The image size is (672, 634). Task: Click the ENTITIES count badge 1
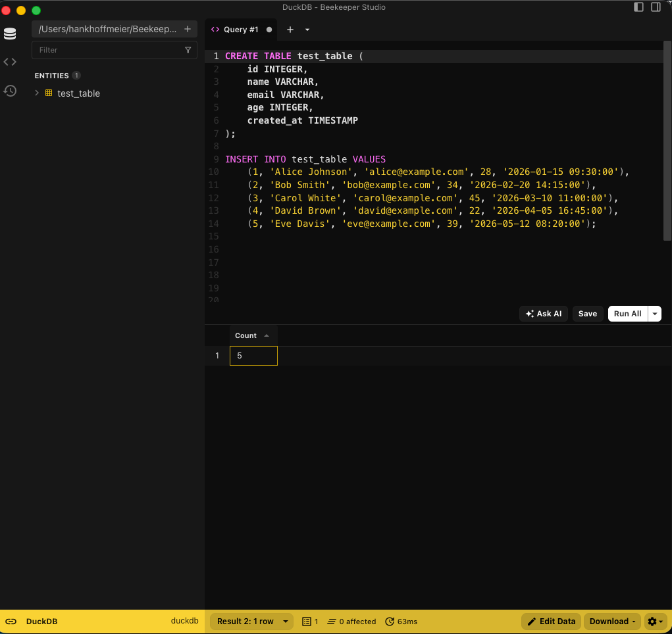click(76, 76)
